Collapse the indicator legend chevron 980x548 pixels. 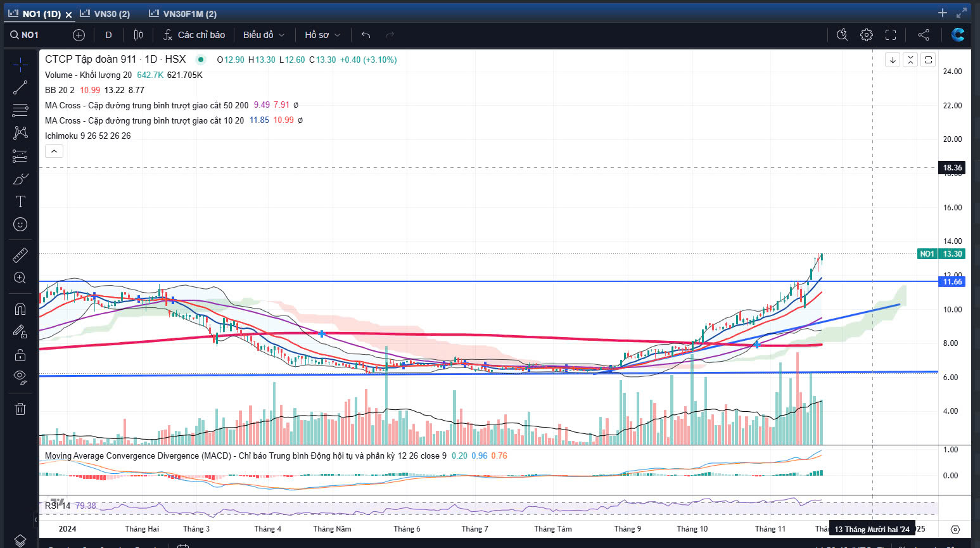54,151
